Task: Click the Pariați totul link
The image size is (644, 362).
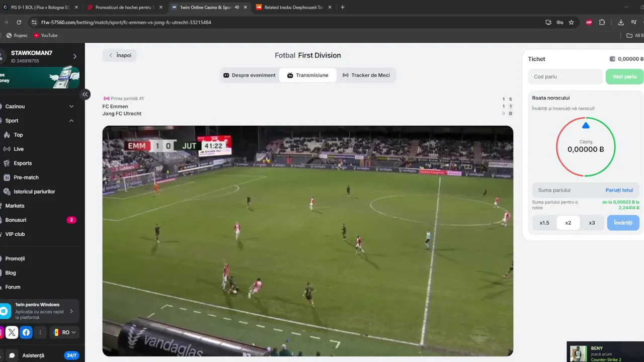Action: click(619, 190)
